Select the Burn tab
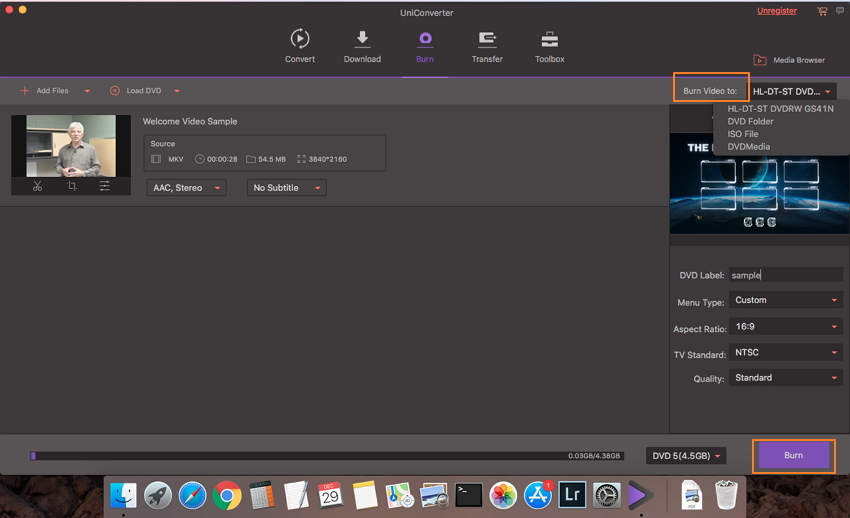The height and width of the screenshot is (518, 850). click(x=425, y=46)
